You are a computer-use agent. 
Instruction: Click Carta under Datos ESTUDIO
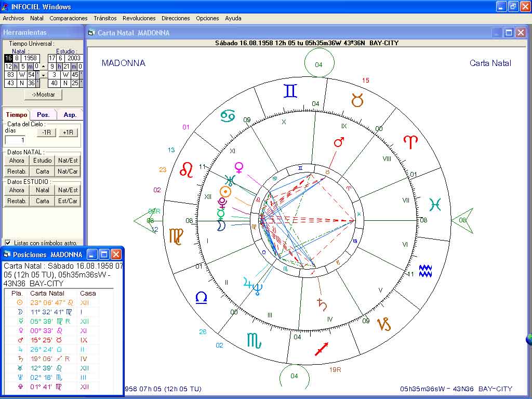point(43,201)
